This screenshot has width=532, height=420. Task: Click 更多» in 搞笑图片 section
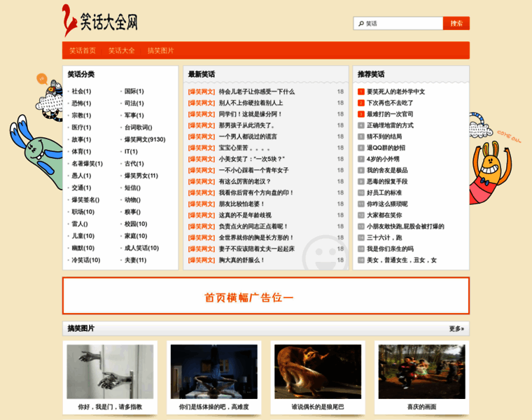click(x=456, y=328)
